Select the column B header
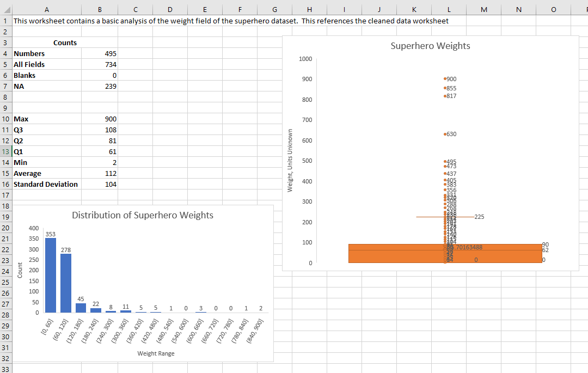 [100, 9]
